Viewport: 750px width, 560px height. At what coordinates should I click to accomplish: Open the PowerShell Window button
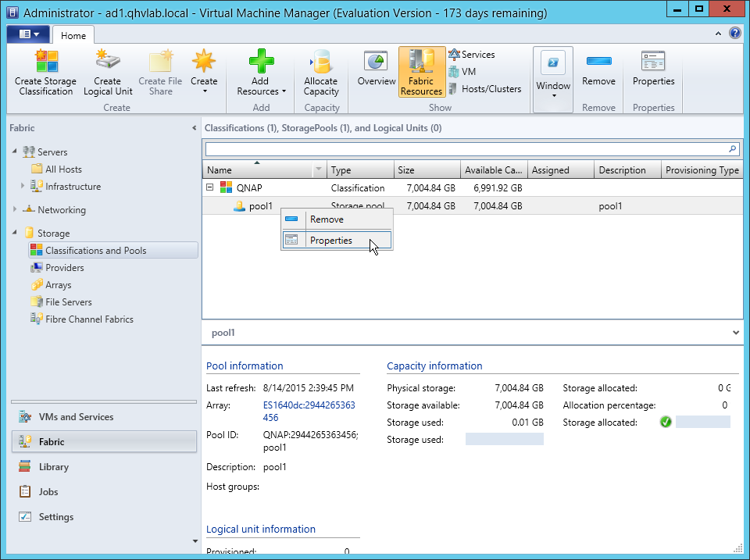(x=553, y=80)
